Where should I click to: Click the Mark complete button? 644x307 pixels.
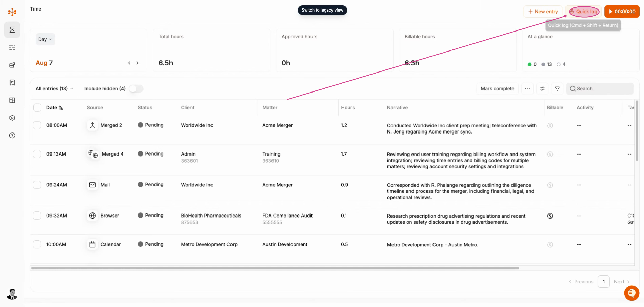tap(497, 89)
